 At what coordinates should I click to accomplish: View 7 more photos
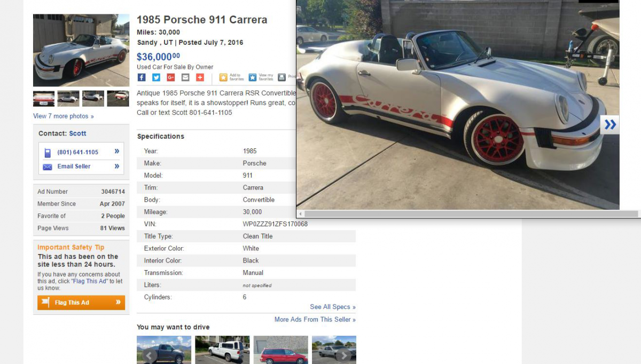(x=63, y=116)
